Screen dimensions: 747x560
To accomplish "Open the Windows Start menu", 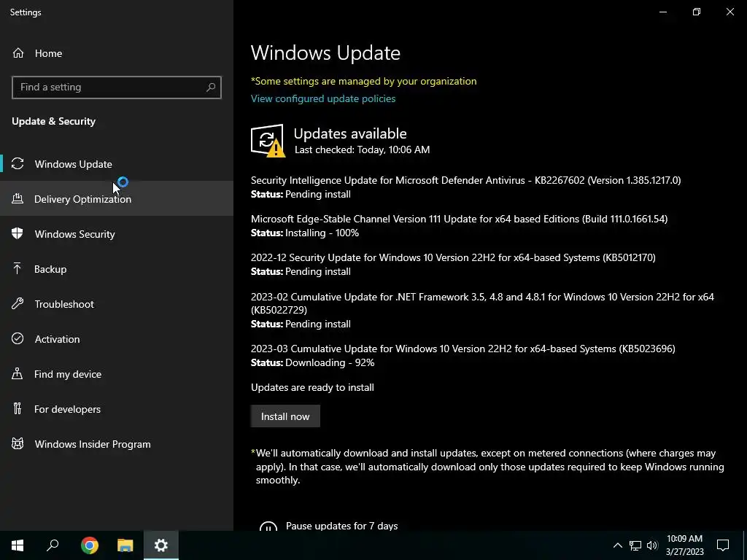I will [18, 545].
